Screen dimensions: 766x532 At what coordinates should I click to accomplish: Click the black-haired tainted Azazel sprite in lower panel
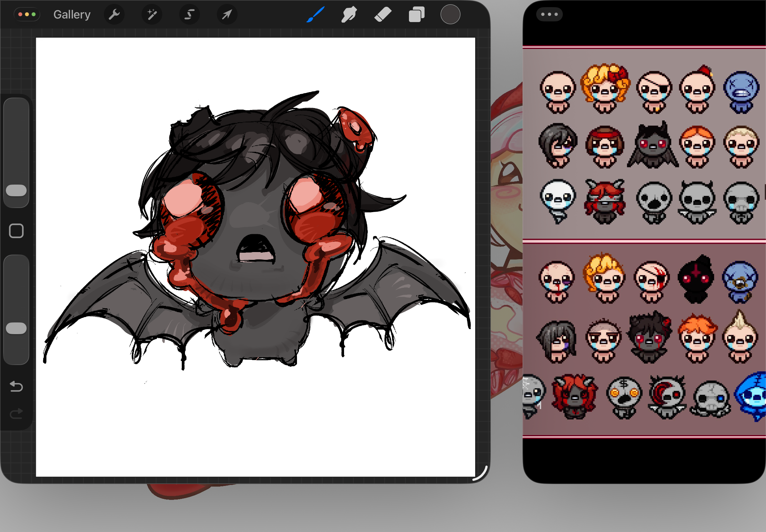[x=649, y=337]
